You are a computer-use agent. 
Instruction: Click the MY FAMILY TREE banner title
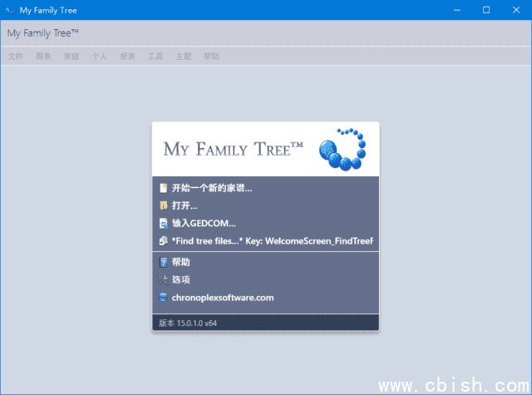click(234, 150)
